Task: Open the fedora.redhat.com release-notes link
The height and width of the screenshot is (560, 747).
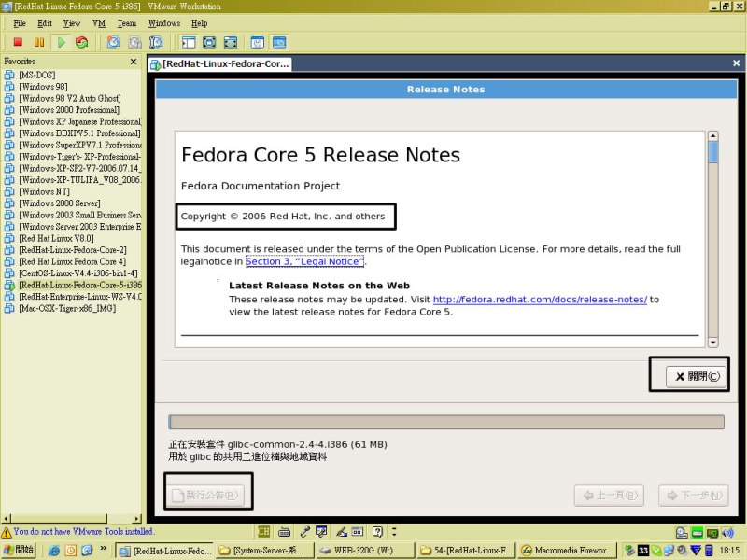Action: click(x=540, y=300)
